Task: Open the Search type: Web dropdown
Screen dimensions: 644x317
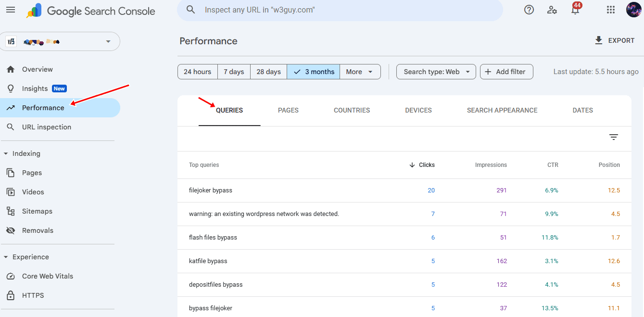Action: coord(436,72)
